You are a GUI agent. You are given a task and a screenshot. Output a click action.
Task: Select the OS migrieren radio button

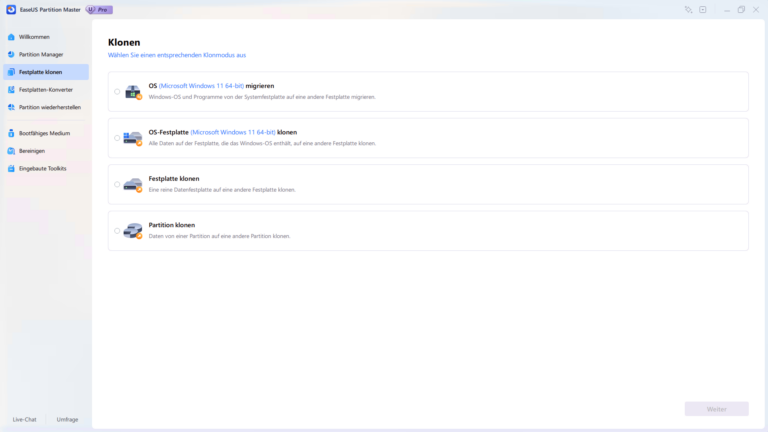point(117,92)
